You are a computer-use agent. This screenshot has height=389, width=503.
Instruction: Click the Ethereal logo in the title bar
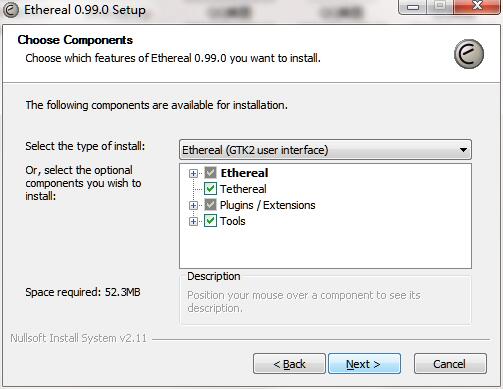pos(10,10)
